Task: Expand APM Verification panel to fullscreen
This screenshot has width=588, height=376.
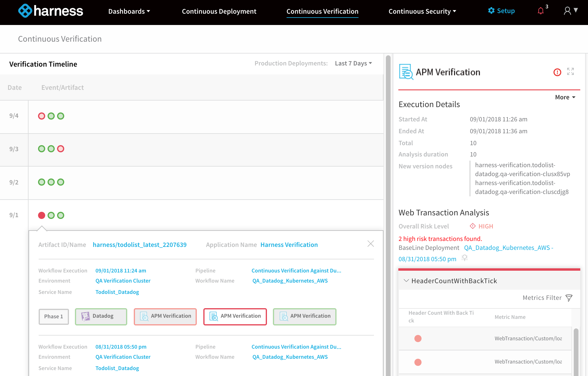Action: click(x=570, y=72)
